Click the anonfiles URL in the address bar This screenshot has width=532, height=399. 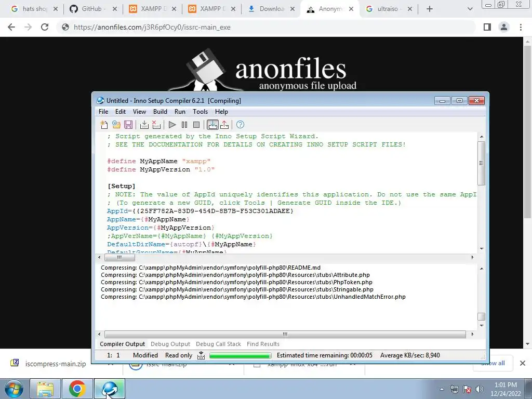click(152, 27)
